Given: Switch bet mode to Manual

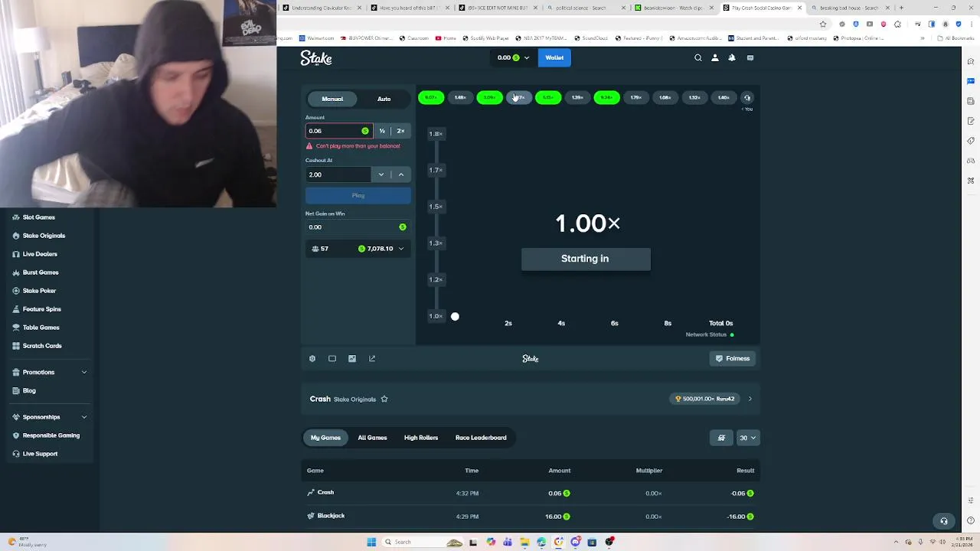Looking at the screenshot, I should click(x=332, y=99).
